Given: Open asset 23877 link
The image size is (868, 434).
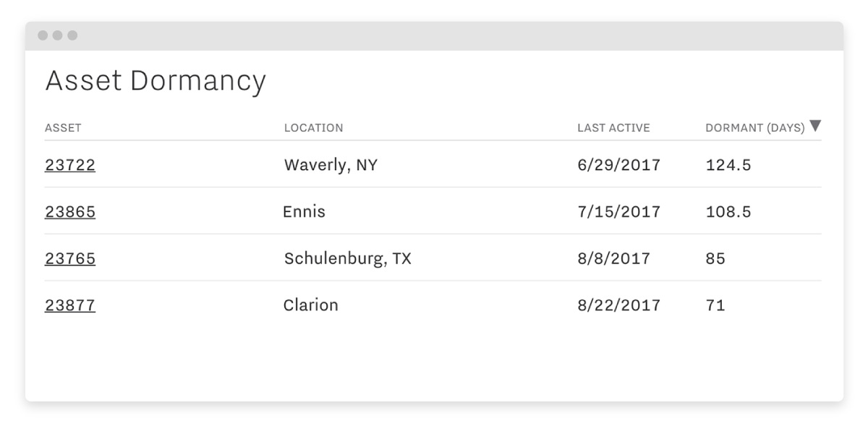Looking at the screenshot, I should [x=70, y=305].
